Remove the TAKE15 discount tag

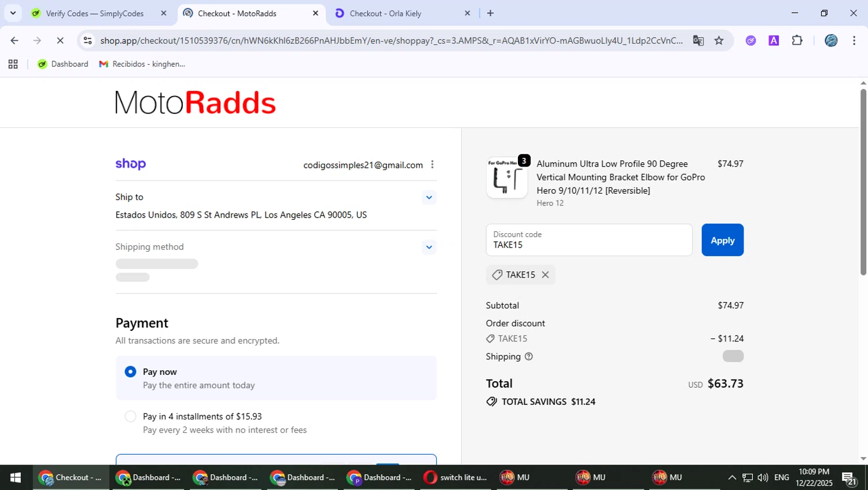coord(545,275)
